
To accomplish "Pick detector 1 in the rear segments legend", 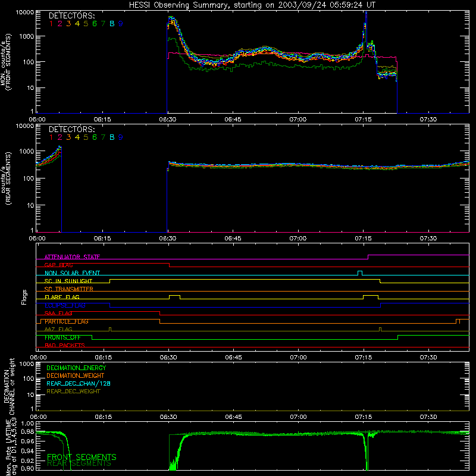I will pos(51,137).
